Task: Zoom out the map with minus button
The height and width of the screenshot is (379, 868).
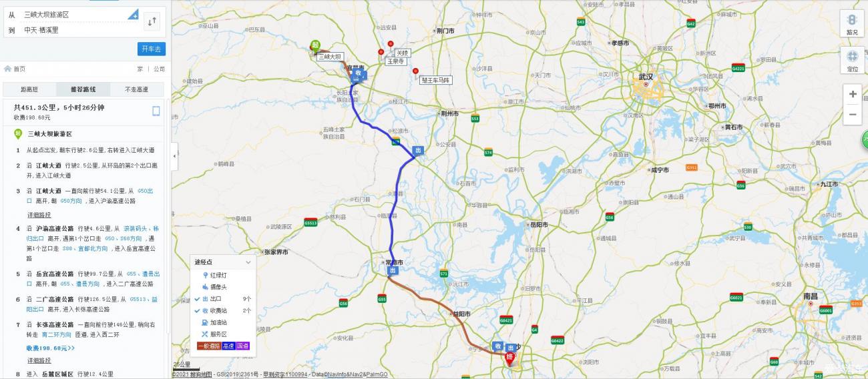Action: point(852,114)
